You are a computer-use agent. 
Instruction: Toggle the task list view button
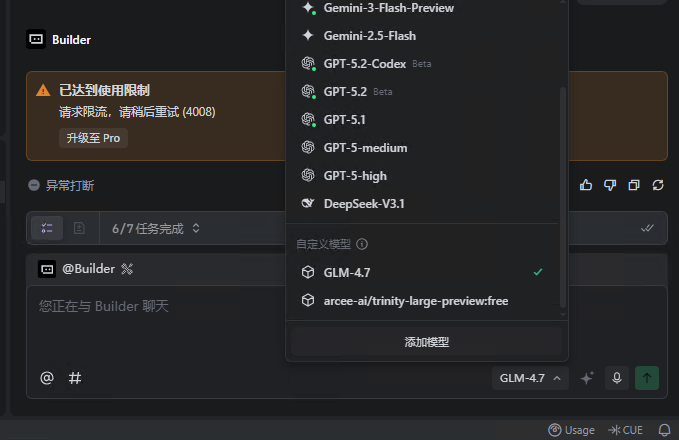click(x=47, y=228)
